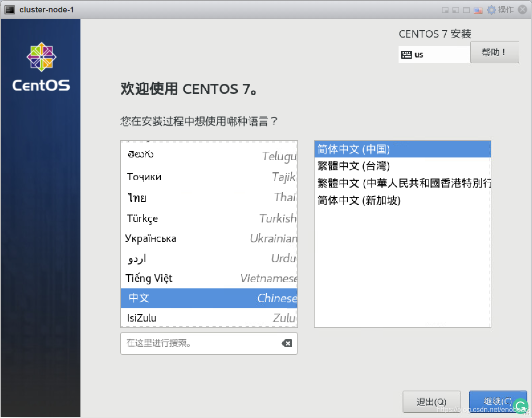Select Tiếng Việt Vietnamese in the language list
Viewport: 532px width, 418px height.
209,278
